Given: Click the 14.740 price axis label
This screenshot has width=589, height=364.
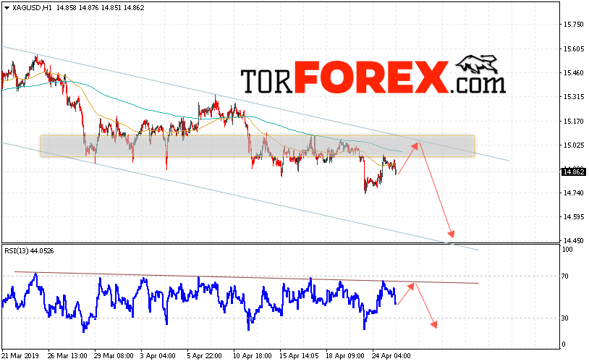Looking at the screenshot, I should [x=574, y=193].
